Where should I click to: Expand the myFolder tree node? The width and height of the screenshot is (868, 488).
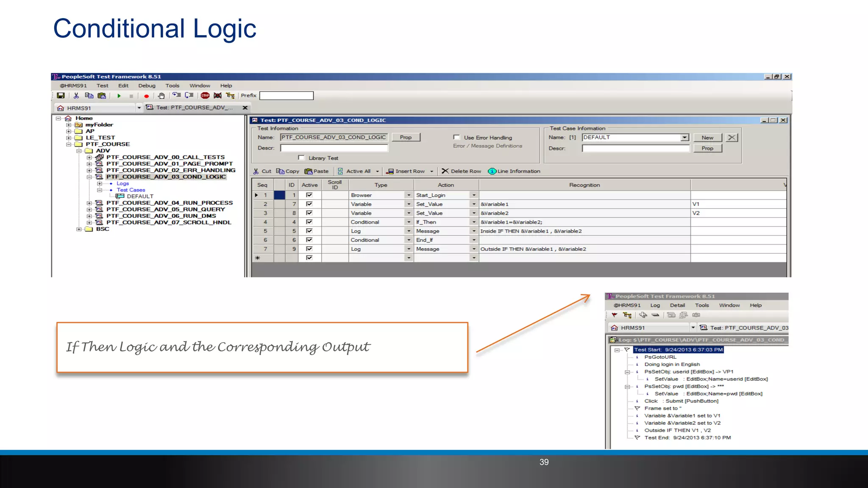pos(69,125)
